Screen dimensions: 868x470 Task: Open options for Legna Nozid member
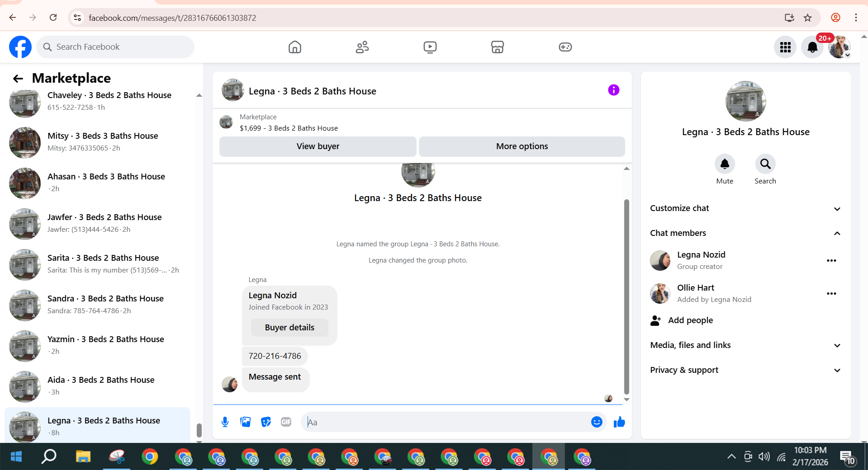pyautogui.click(x=831, y=261)
